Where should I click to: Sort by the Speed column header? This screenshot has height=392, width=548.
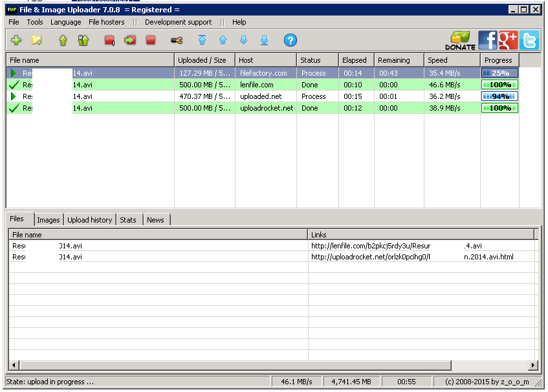click(x=452, y=60)
